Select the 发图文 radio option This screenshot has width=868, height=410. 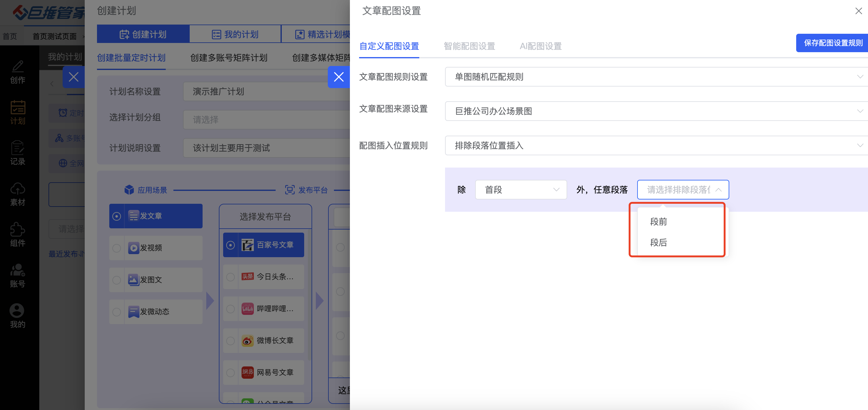click(117, 280)
